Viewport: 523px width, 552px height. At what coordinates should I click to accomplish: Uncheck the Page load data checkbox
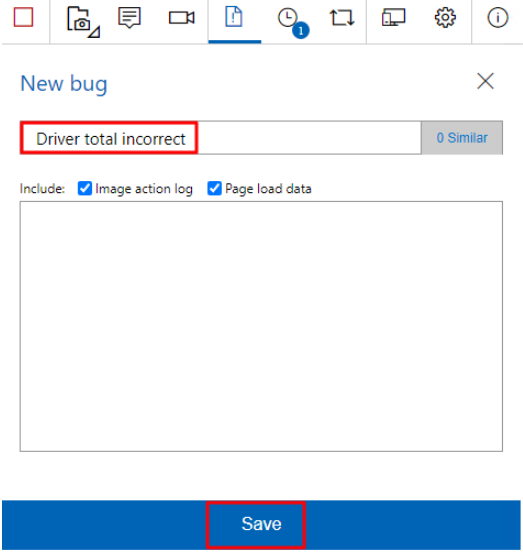click(x=214, y=188)
